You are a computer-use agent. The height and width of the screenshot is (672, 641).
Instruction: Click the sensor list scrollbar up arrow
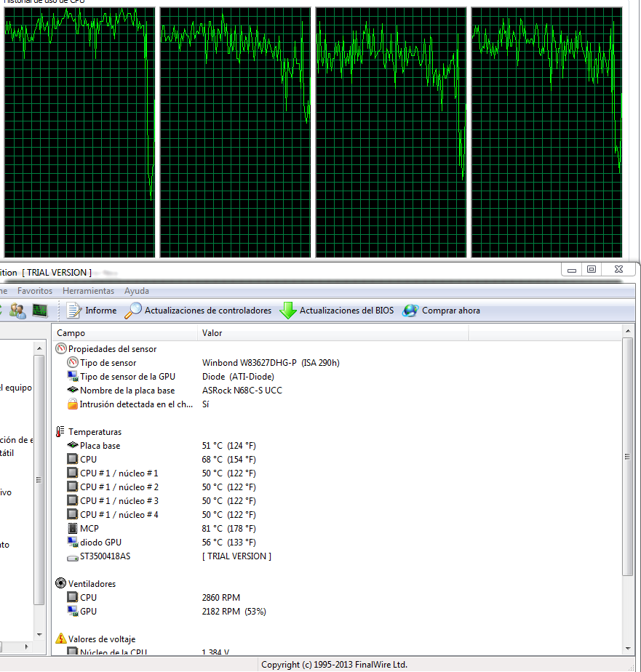628,331
